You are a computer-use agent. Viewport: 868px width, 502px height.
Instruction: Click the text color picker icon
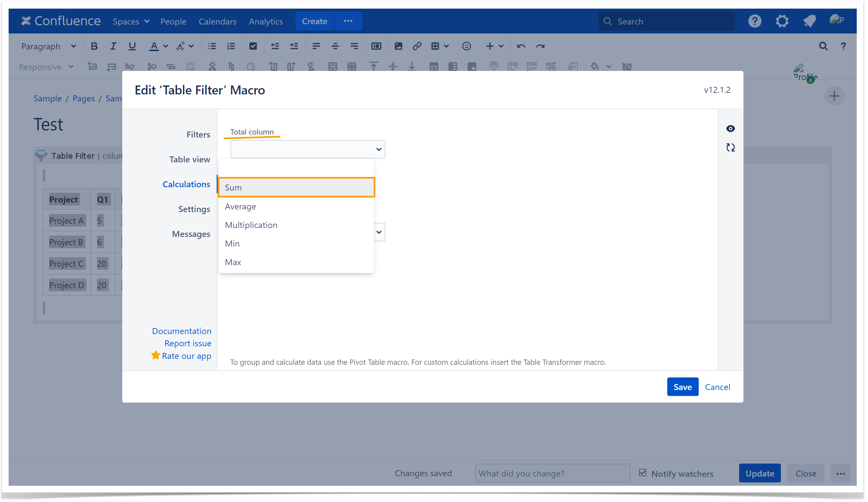(x=154, y=46)
